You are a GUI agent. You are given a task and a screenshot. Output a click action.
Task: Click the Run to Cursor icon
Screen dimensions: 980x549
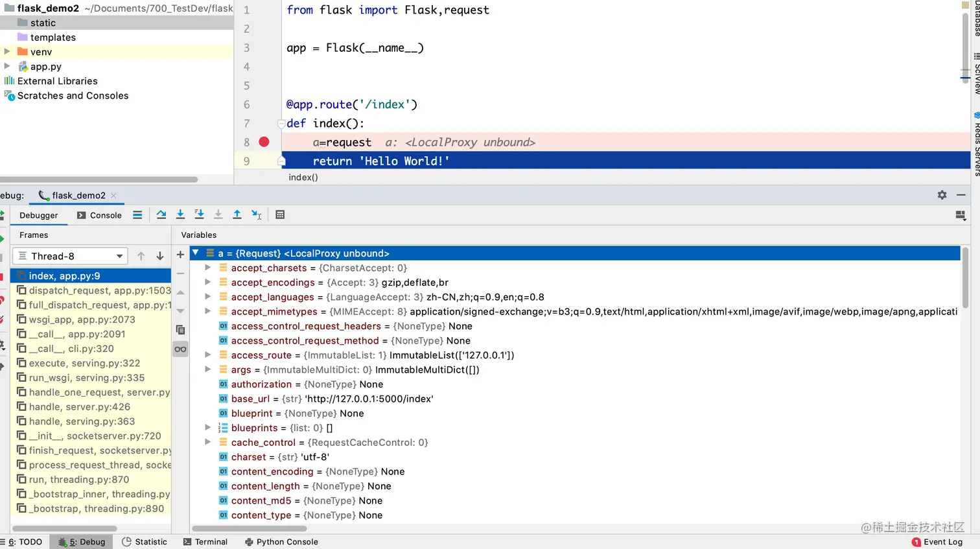pos(257,215)
